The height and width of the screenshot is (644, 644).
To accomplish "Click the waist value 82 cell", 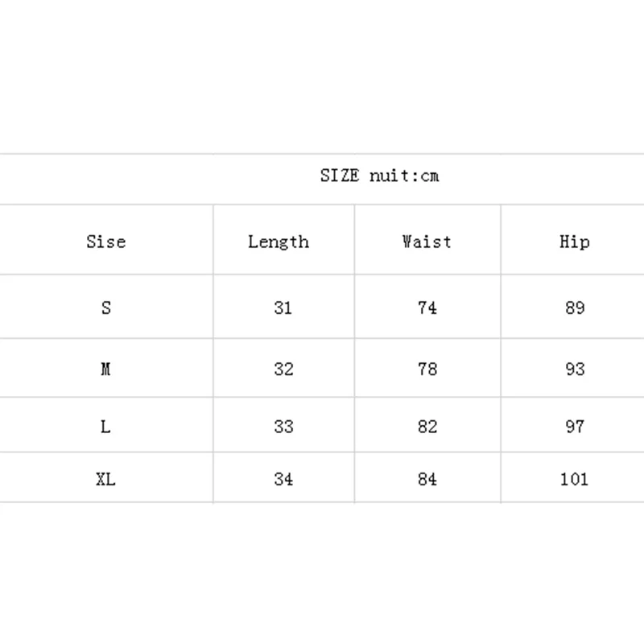I will (x=427, y=427).
